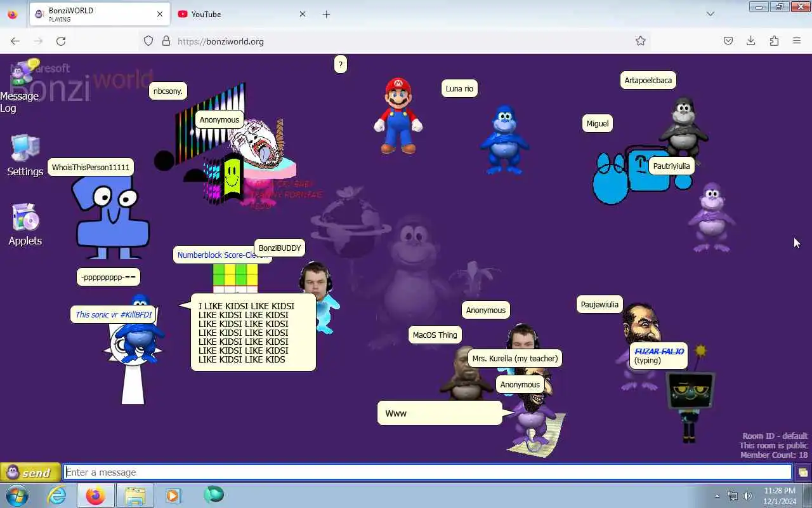Open Windows Media Player on taskbar
The height and width of the screenshot is (508, 812).
tap(173, 495)
